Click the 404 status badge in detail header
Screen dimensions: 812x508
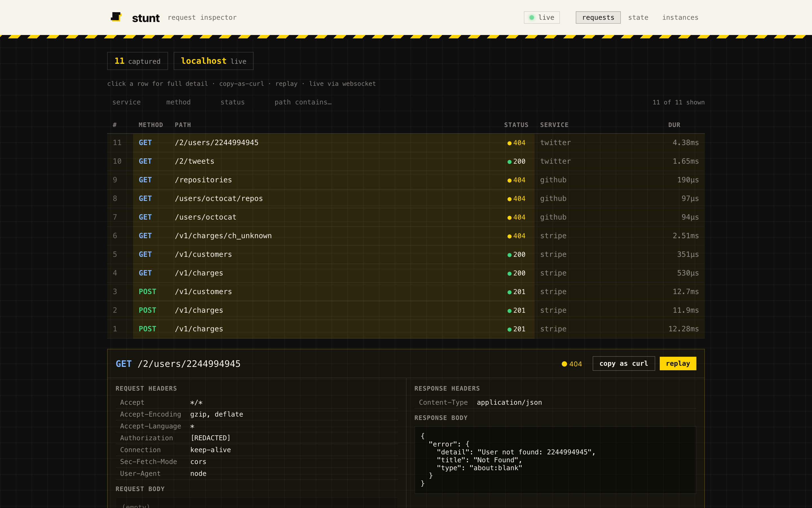tap(572, 364)
